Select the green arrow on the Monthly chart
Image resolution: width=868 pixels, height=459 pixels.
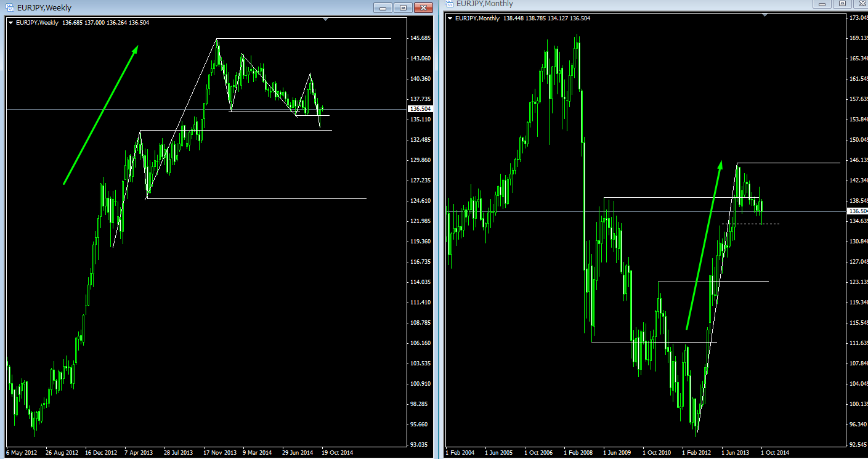(703, 245)
